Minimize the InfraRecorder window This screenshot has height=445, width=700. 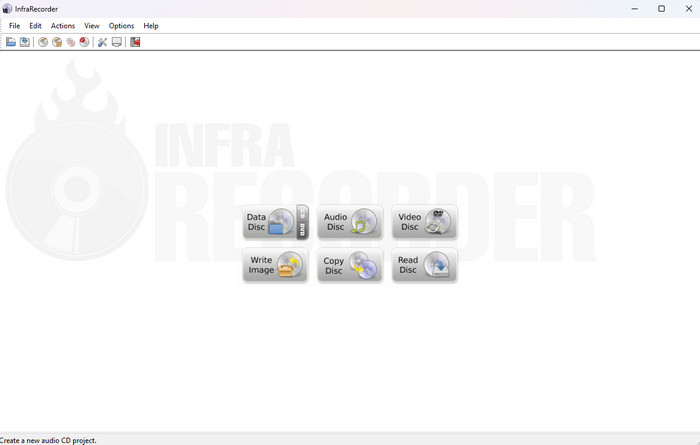[634, 8]
